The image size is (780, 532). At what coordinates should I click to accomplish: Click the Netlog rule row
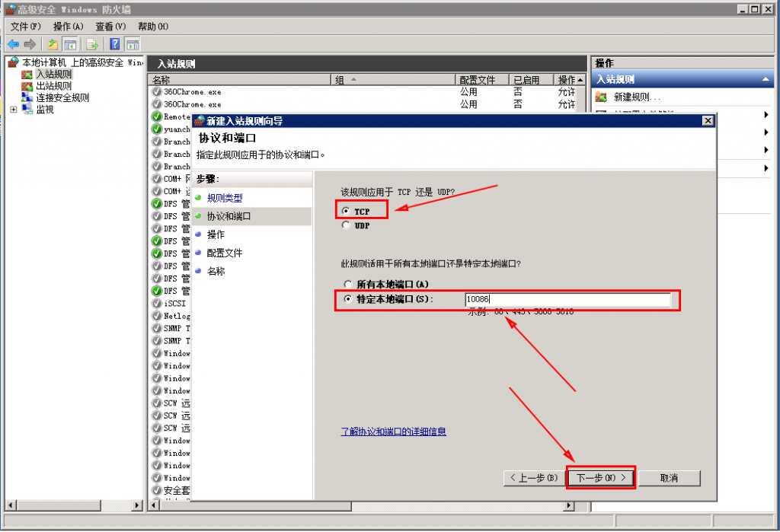[171, 316]
